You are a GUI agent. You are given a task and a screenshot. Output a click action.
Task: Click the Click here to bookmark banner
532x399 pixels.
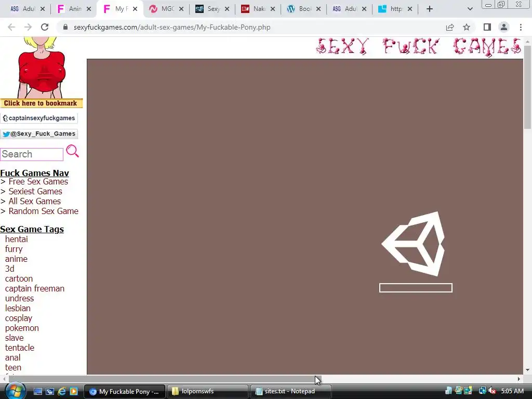click(x=41, y=103)
